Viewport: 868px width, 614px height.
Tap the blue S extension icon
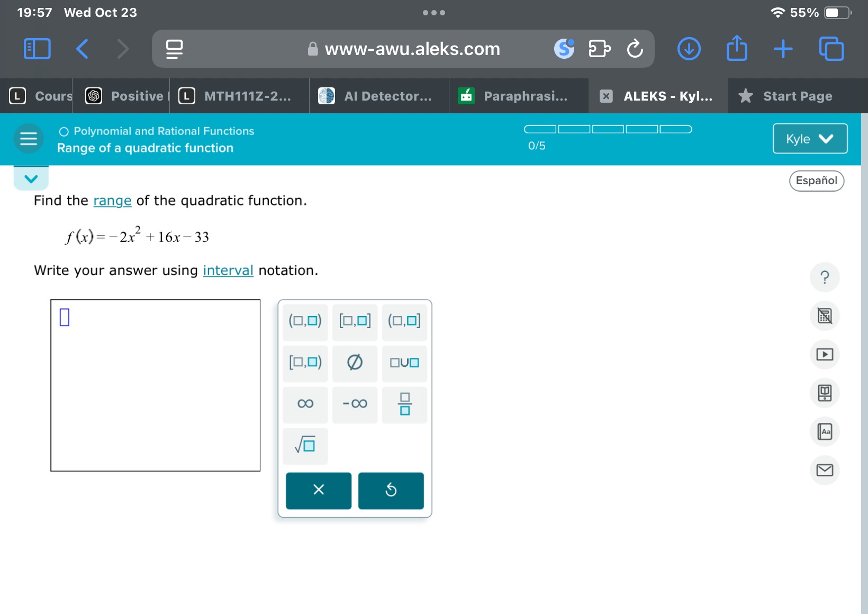point(564,49)
